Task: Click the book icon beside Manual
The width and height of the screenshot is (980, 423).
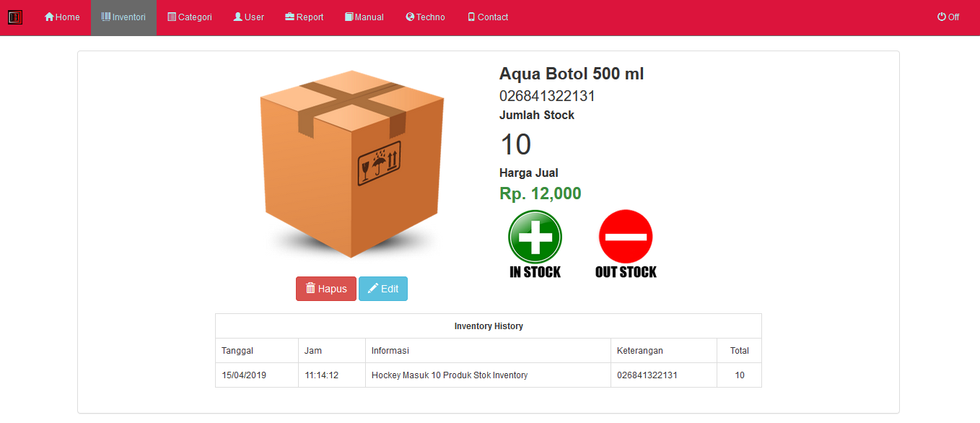Action: (349, 17)
